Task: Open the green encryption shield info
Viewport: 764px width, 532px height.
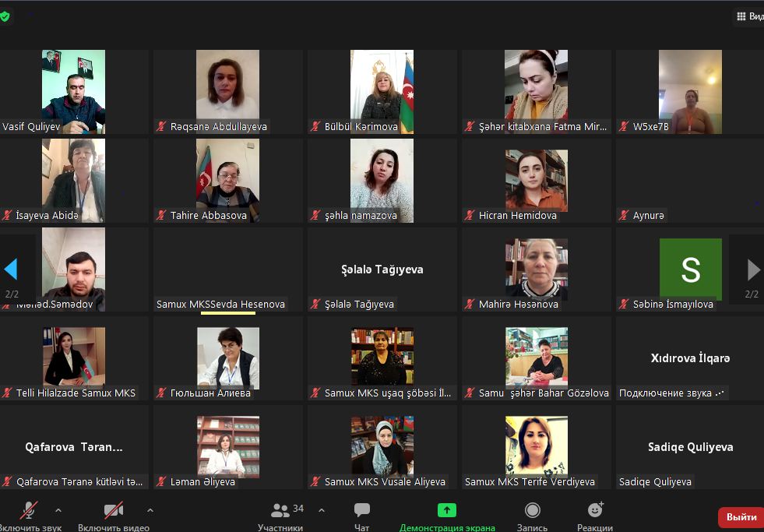Action: point(5,16)
